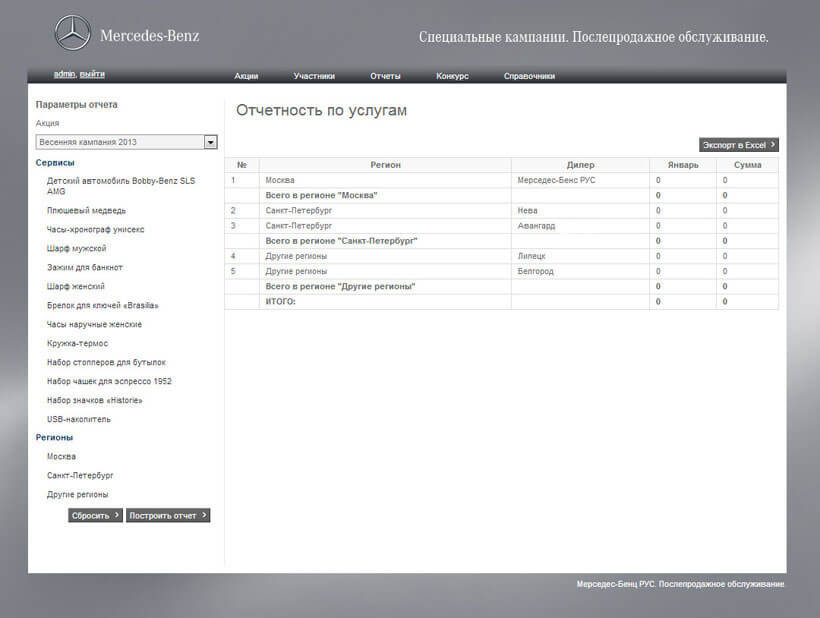Select service USB-накопитель

click(x=78, y=419)
